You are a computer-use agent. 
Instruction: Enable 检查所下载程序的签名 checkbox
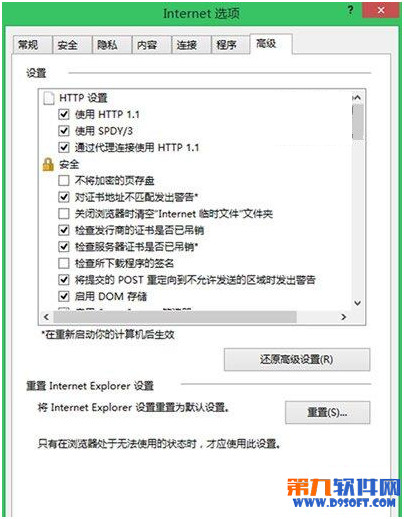64,263
